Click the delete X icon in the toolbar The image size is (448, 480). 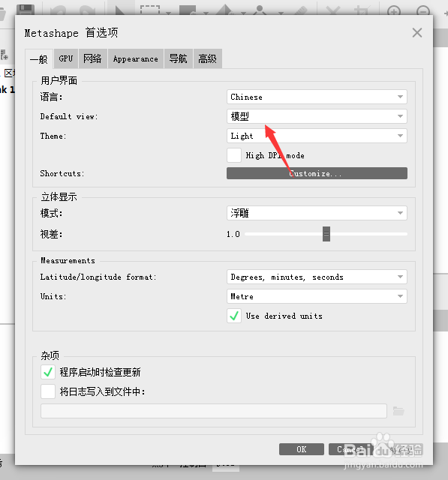tap(333, 10)
